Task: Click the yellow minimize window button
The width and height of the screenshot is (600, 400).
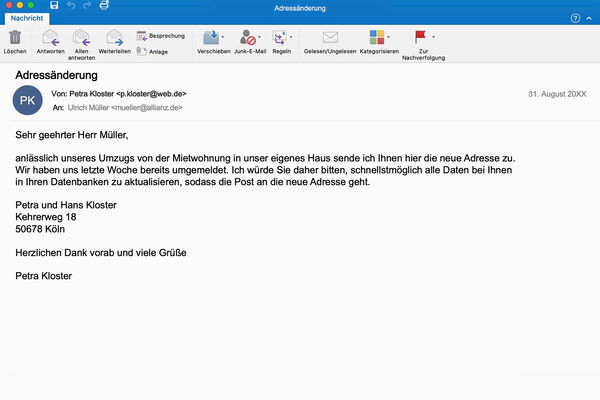Action: click(x=20, y=5)
